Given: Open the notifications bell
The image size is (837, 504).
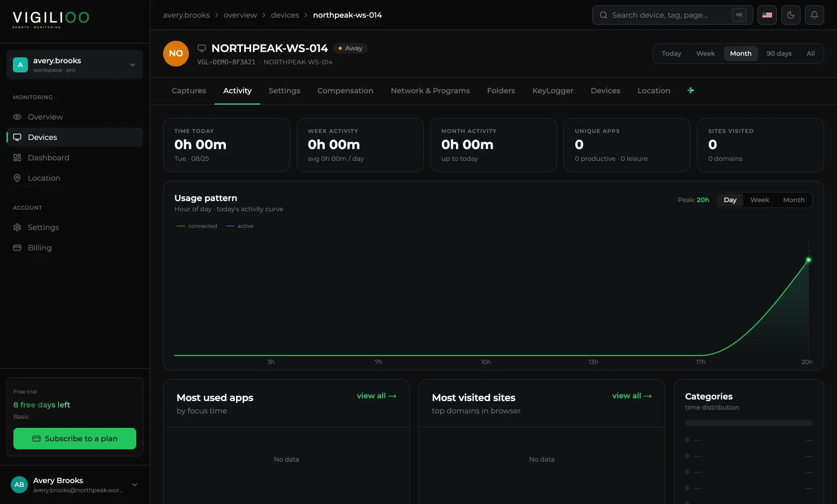Looking at the screenshot, I should click(x=814, y=15).
